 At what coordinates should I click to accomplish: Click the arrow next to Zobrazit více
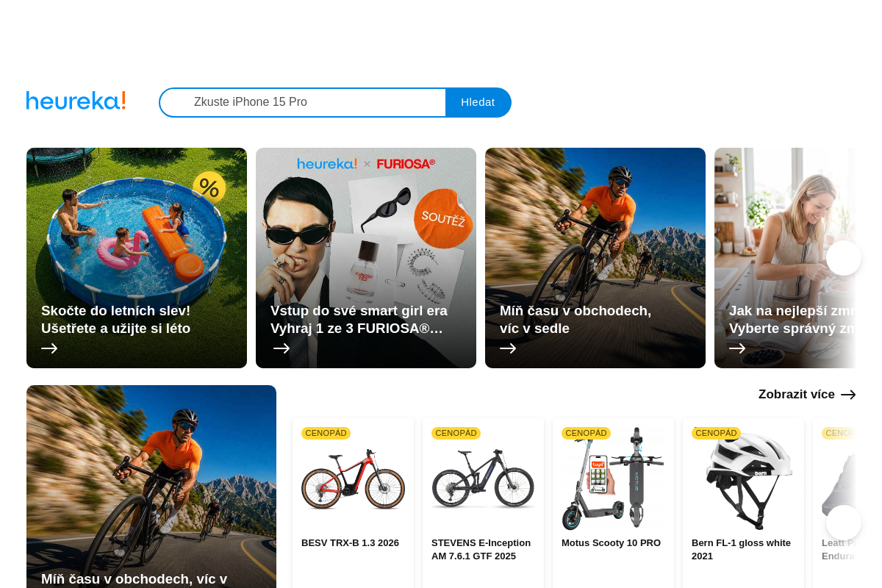[x=848, y=395]
